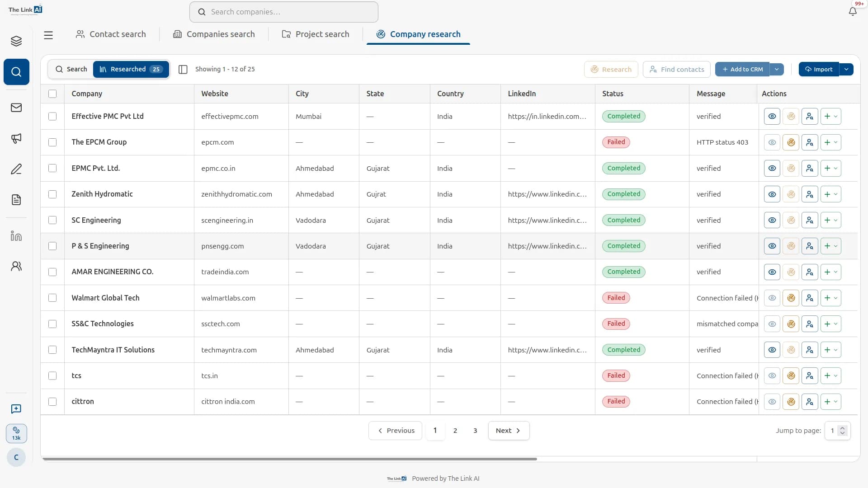Find contacts for P & S Engineering
The width and height of the screenshot is (868, 488).
[810, 246]
